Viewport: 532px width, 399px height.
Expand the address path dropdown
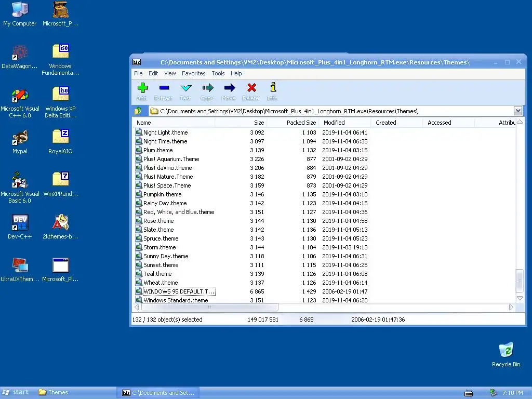point(518,111)
